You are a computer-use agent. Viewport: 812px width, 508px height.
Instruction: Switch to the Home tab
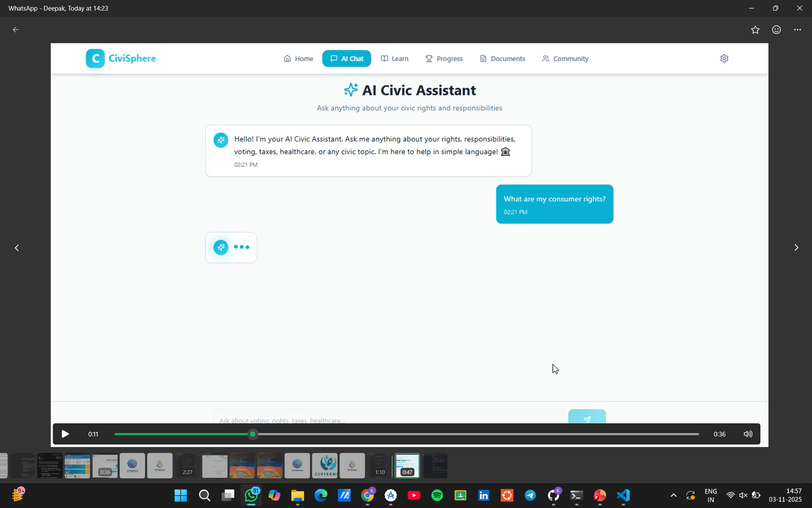pos(299,58)
